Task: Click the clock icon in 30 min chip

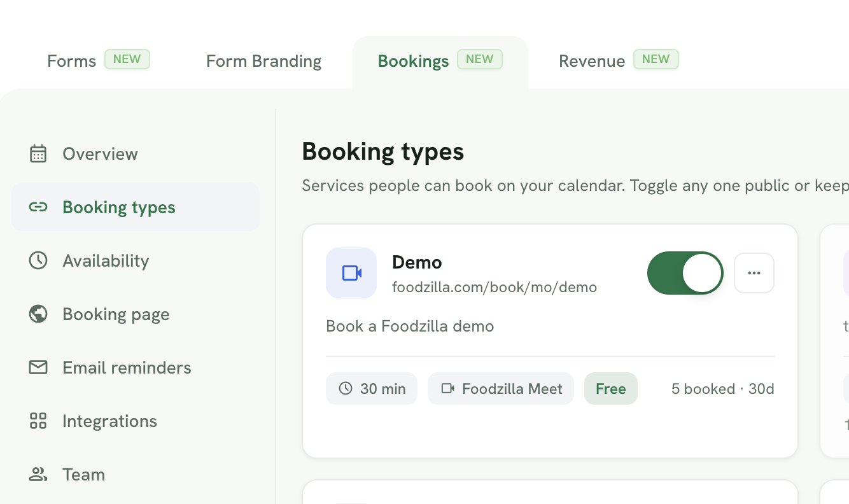Action: [x=346, y=389]
